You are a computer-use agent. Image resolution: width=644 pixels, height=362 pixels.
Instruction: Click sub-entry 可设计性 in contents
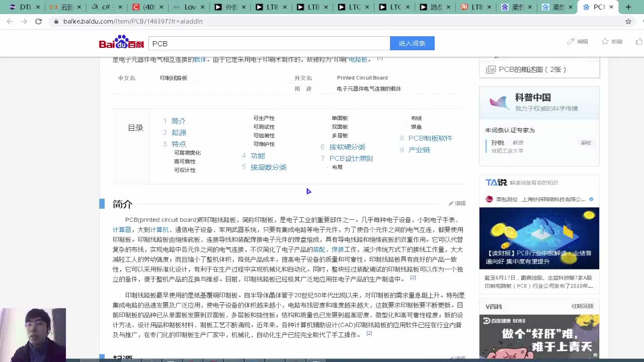pyautogui.click(x=185, y=170)
